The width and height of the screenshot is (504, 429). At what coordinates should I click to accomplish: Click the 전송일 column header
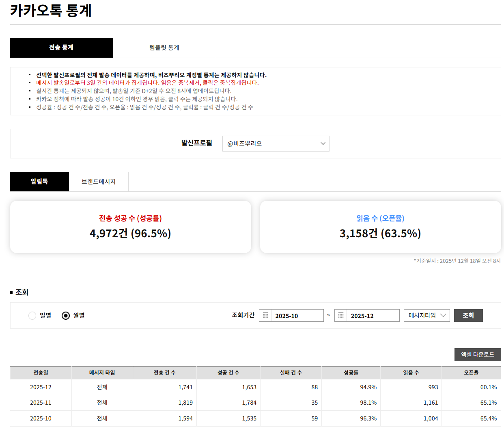click(41, 373)
